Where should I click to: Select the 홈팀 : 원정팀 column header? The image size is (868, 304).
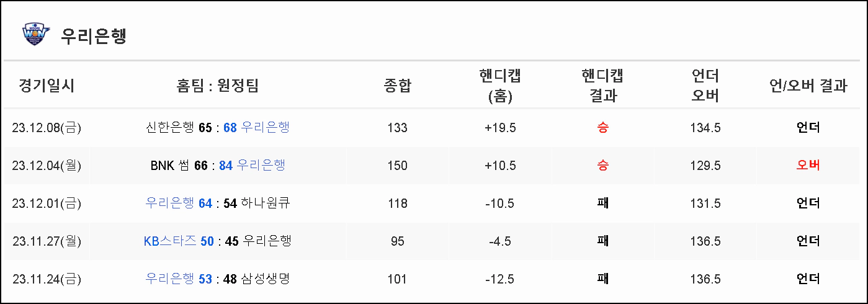pos(218,86)
